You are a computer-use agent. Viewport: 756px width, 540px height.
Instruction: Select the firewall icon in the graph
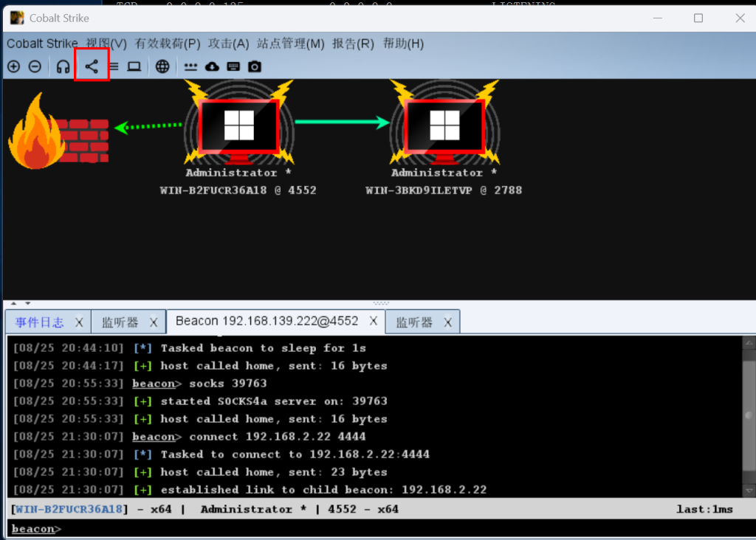(58, 131)
